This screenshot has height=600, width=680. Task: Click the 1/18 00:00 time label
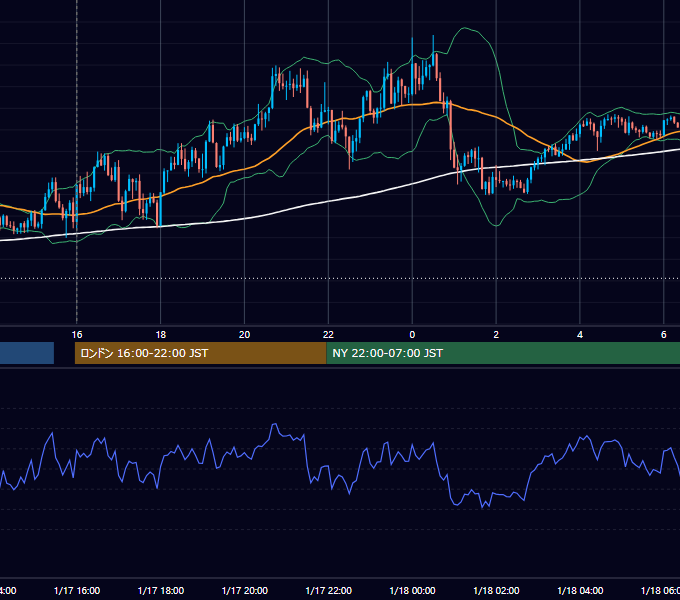click(x=412, y=590)
